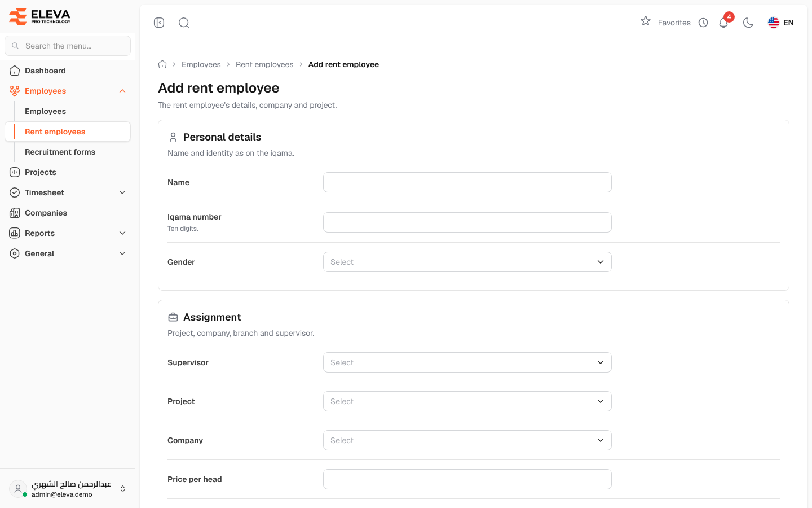Click the Projects icon in sidebar
This screenshot has width=812, height=508.
(15, 172)
